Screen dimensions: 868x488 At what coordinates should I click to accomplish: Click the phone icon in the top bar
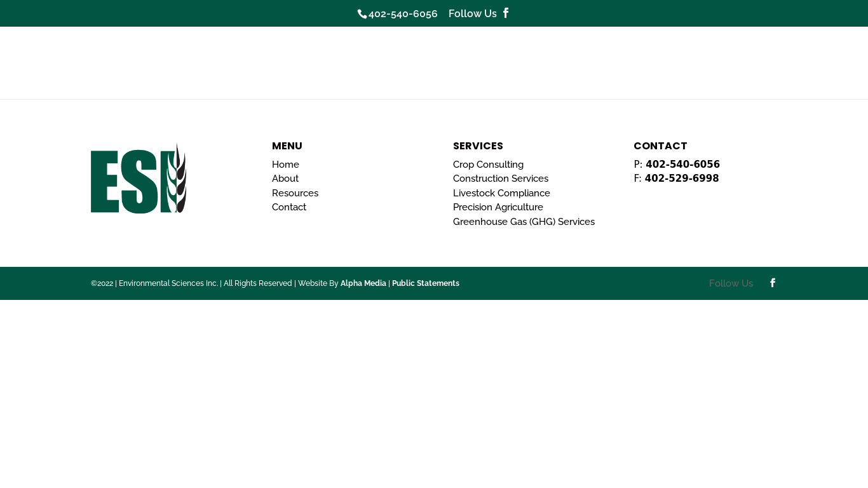point(362,14)
